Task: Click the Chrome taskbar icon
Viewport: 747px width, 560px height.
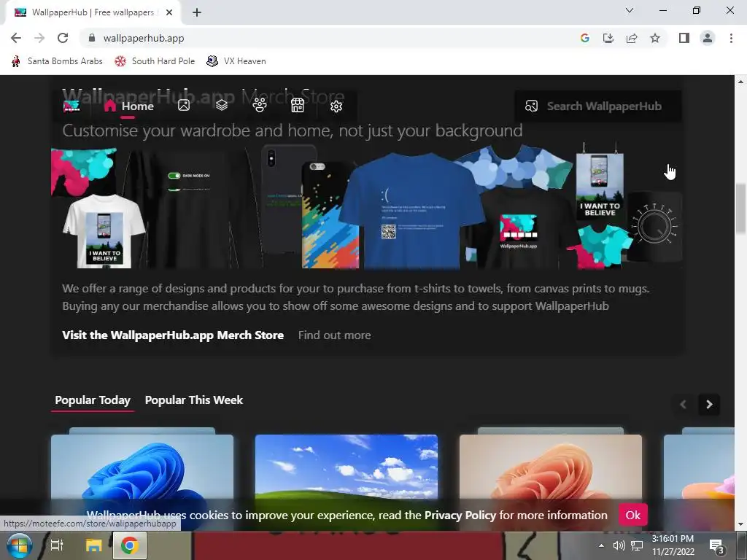Action: coord(129,545)
